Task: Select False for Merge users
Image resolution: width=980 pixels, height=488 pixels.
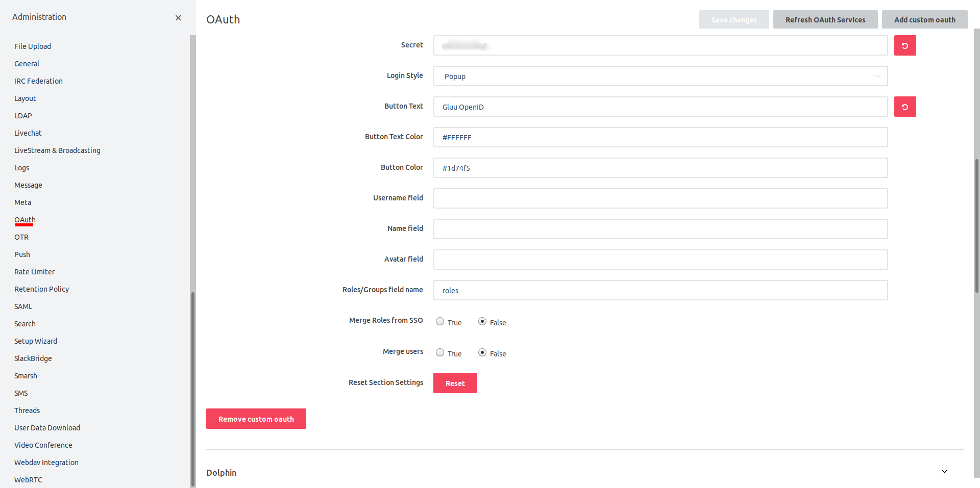Action: click(x=482, y=353)
